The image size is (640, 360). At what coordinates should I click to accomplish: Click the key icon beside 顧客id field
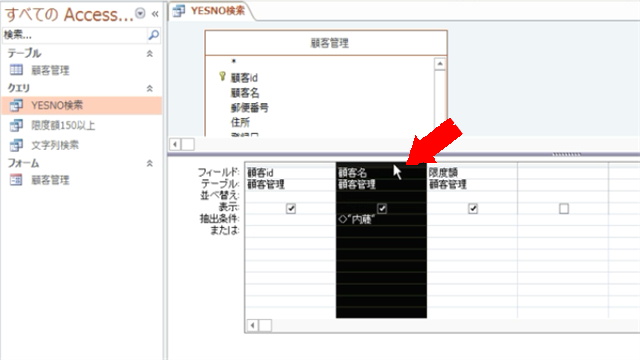pos(222,76)
